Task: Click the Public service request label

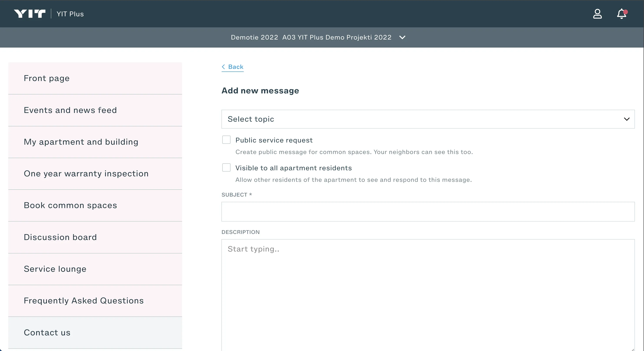Action: pos(274,140)
